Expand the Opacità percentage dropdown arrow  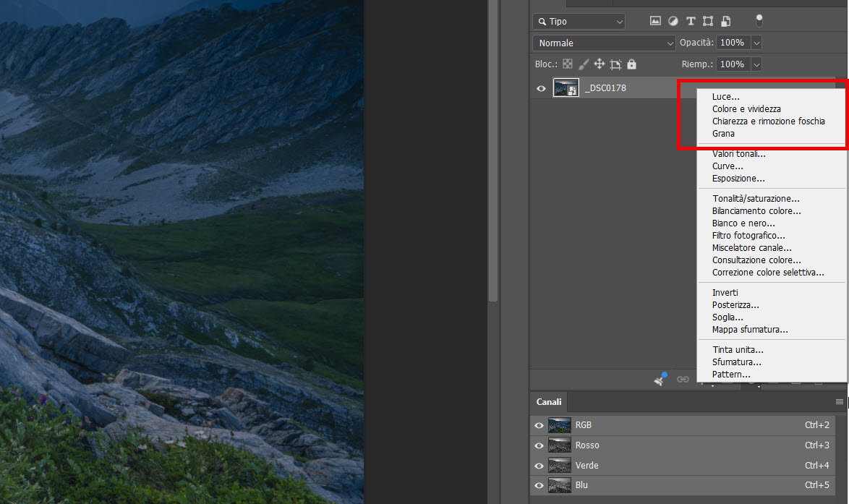(x=756, y=43)
